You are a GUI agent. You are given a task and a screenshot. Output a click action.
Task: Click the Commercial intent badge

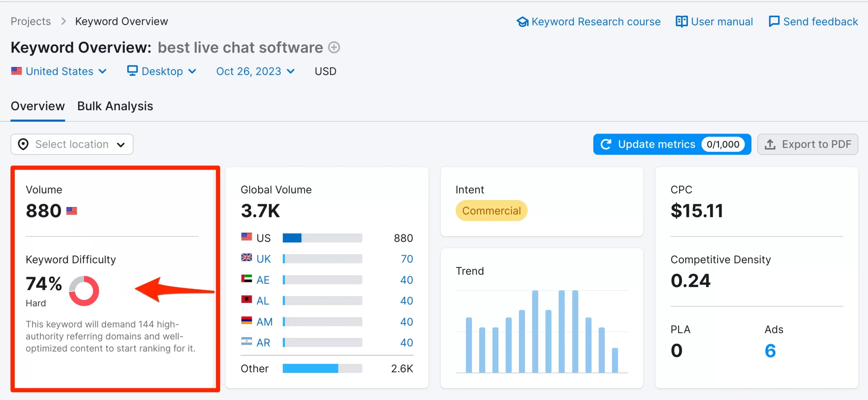(491, 211)
